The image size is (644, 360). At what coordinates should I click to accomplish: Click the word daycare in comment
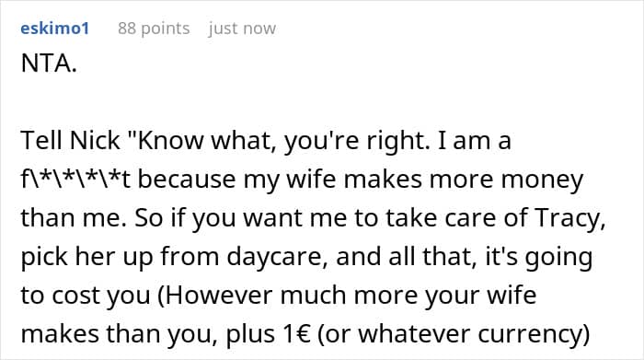click(x=277, y=257)
